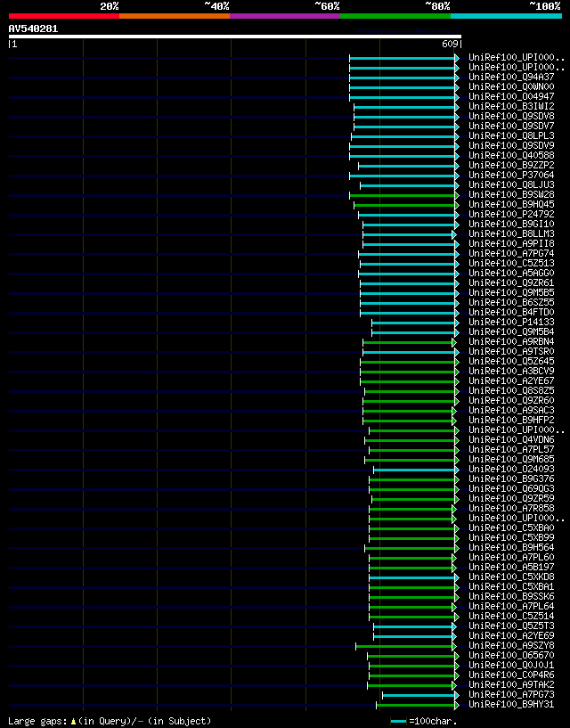The height and width of the screenshot is (728, 570).
Task: Click the red 20% identity legend bar
Action: (64, 16)
